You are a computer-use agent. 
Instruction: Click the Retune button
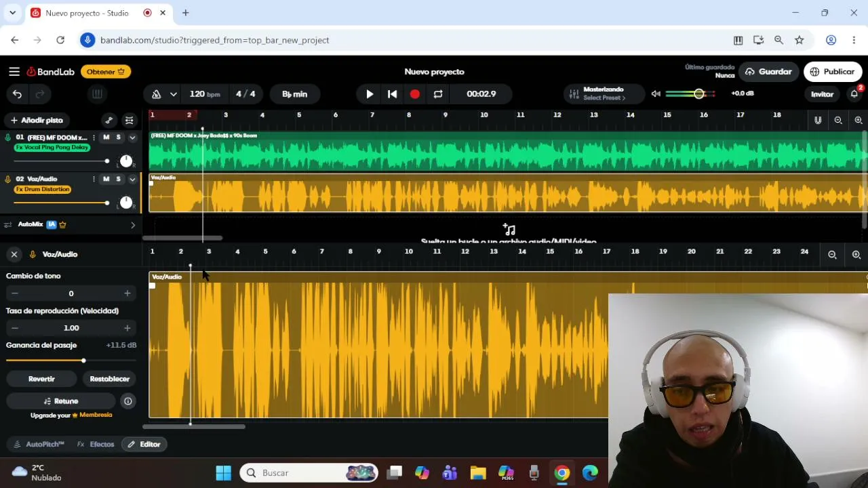tap(61, 401)
